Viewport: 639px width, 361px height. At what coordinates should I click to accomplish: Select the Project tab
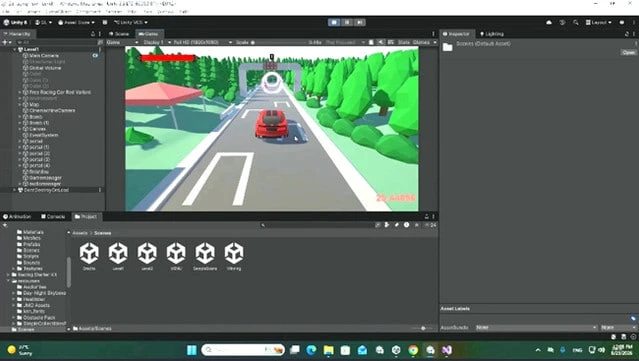pos(86,217)
